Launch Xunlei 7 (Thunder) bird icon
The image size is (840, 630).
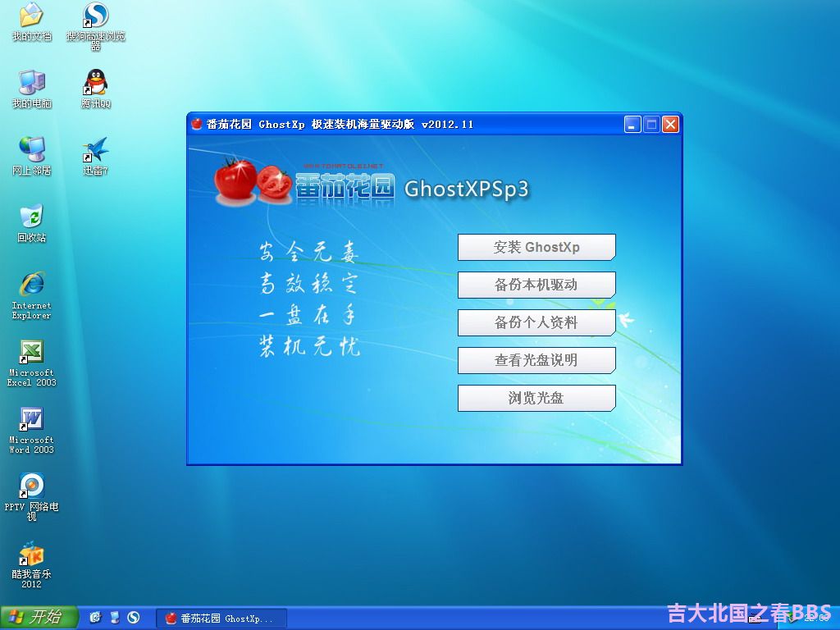point(96,157)
